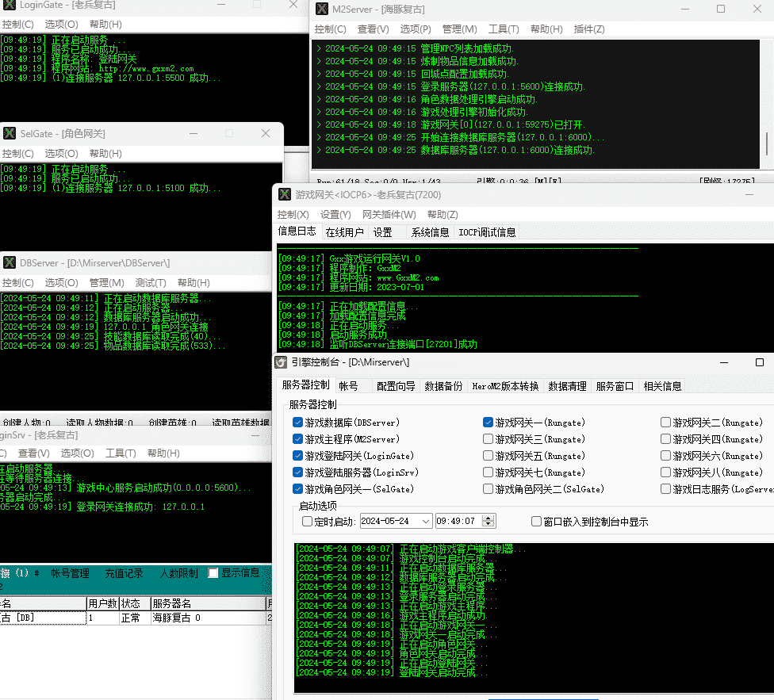Check 游戏角色网关二(SelGate)
Image resolution: width=774 pixels, height=700 pixels.
click(488, 489)
